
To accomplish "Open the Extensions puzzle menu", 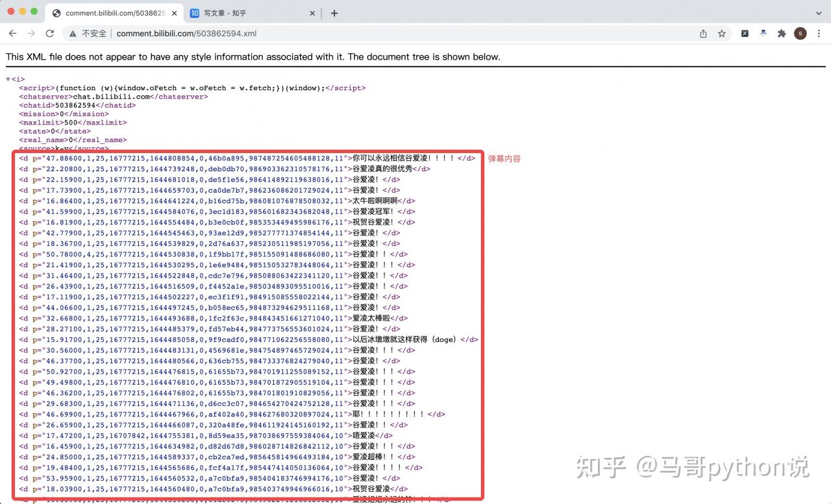I will coord(782,34).
